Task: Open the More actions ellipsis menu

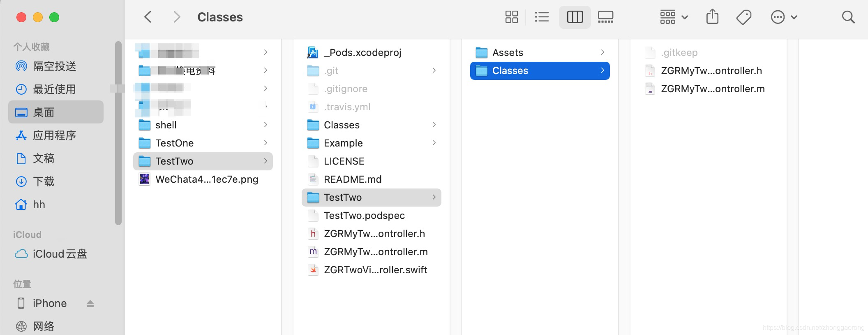Action: click(784, 17)
